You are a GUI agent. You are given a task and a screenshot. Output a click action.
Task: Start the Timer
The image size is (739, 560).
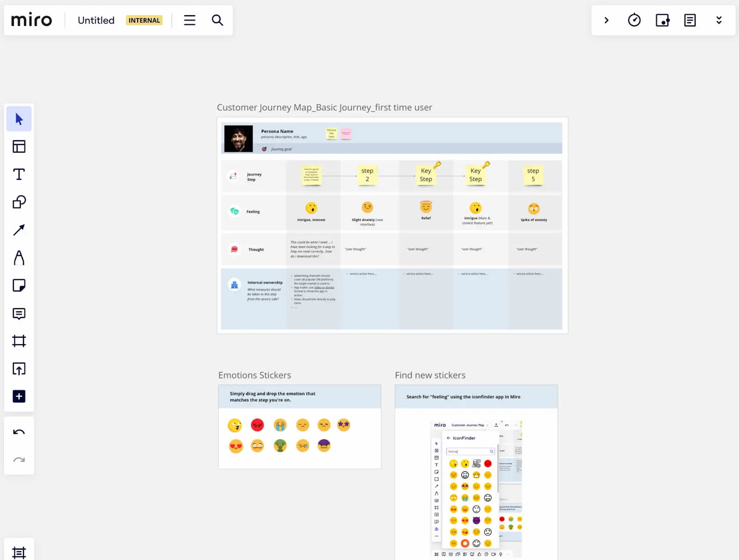pyautogui.click(x=634, y=20)
